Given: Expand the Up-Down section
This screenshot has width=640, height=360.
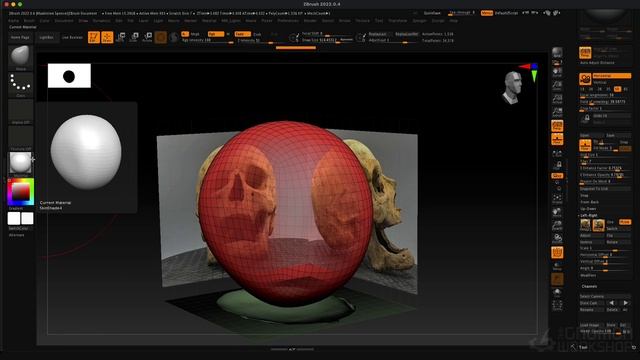Looking at the screenshot, I should [x=588, y=209].
